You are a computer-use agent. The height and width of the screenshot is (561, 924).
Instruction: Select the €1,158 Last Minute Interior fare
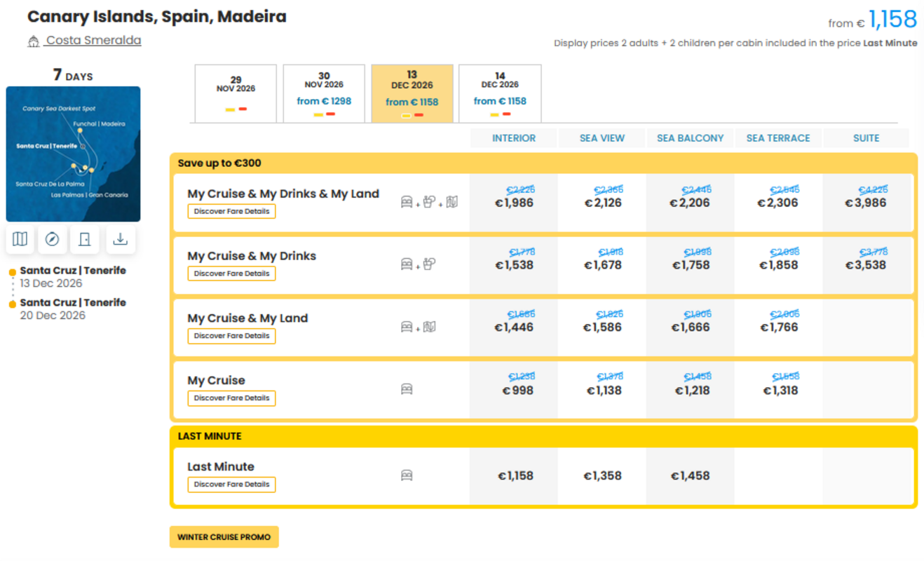pyautogui.click(x=515, y=475)
